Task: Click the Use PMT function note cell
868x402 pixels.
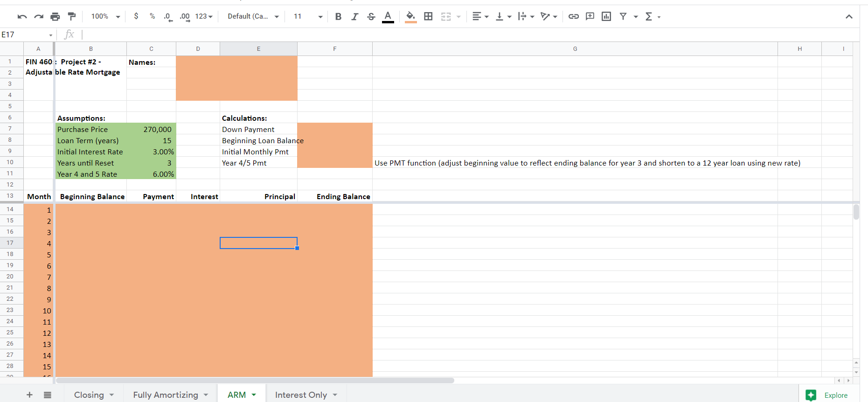Action: click(575, 163)
